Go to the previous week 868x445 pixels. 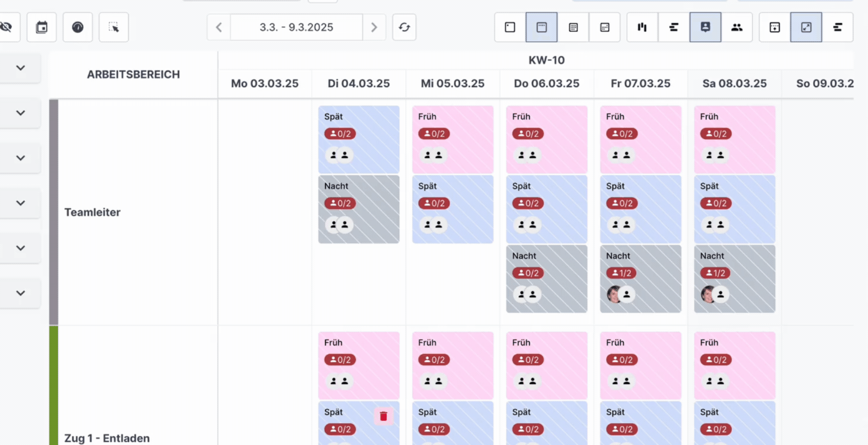(x=219, y=27)
